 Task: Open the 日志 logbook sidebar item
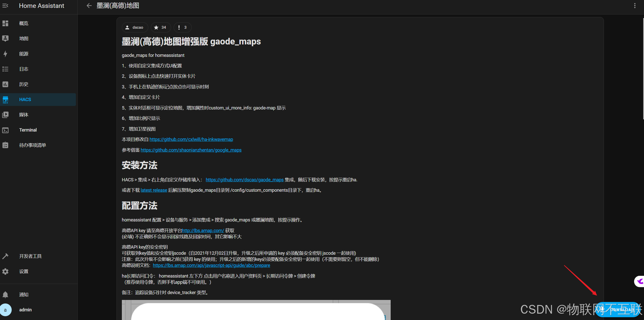point(24,69)
